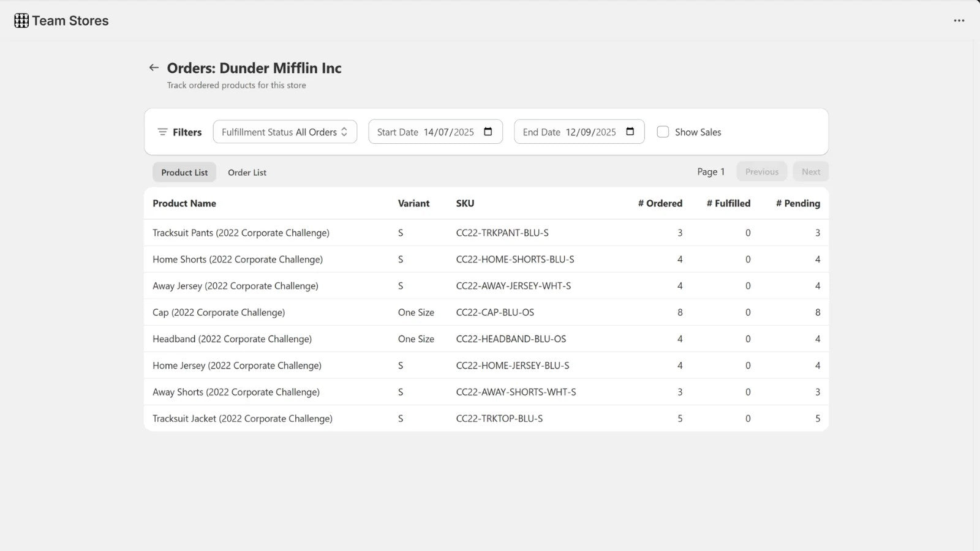
Task: Click the Start Date 14/07/2025 field
Action: coord(435,132)
